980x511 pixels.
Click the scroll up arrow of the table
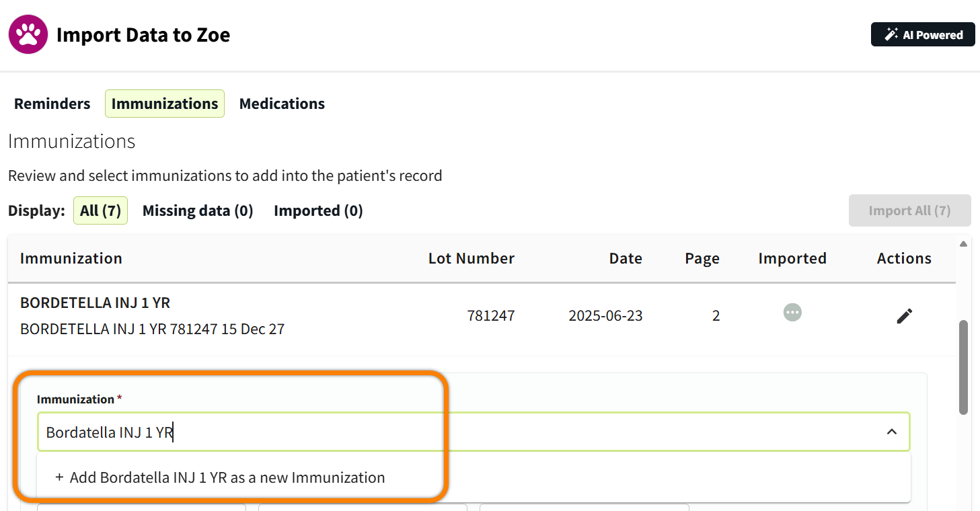click(x=963, y=243)
